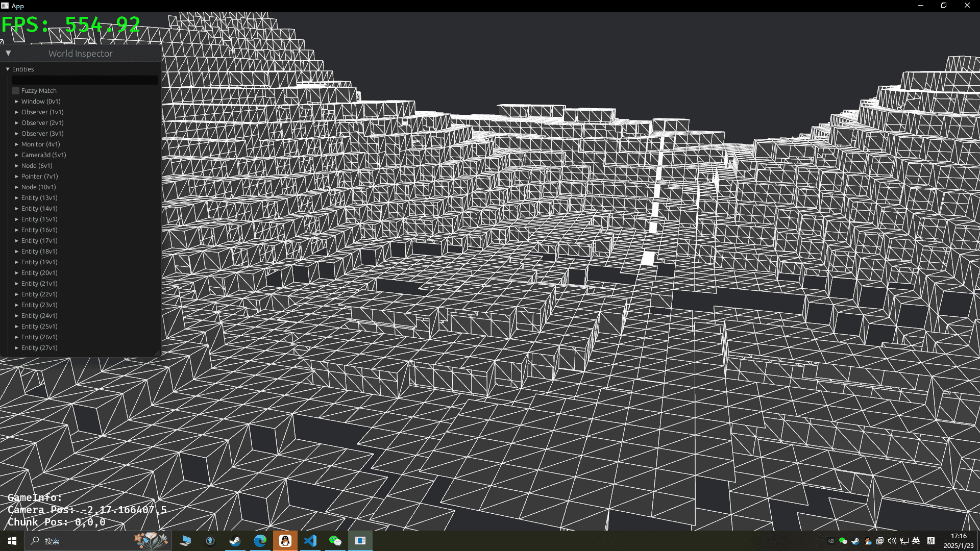Enable the Fuzzy Match checkbox

pyautogui.click(x=16, y=91)
